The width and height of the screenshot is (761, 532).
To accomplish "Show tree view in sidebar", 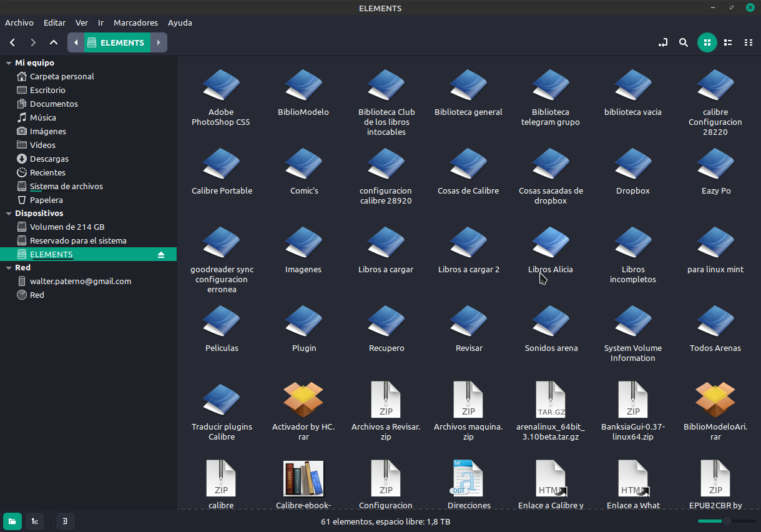I will [x=35, y=521].
